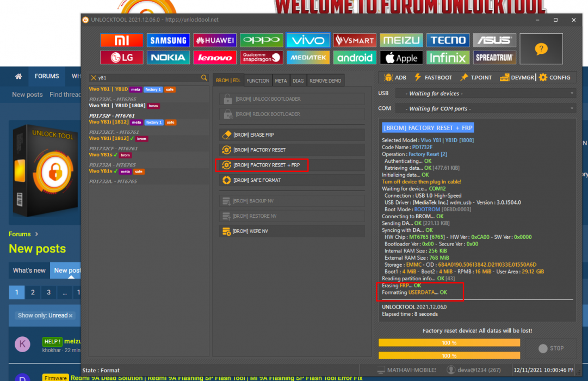Click [BROM] UNLOCK BOOTLOADER
This screenshot has height=381, width=588.
click(x=292, y=99)
